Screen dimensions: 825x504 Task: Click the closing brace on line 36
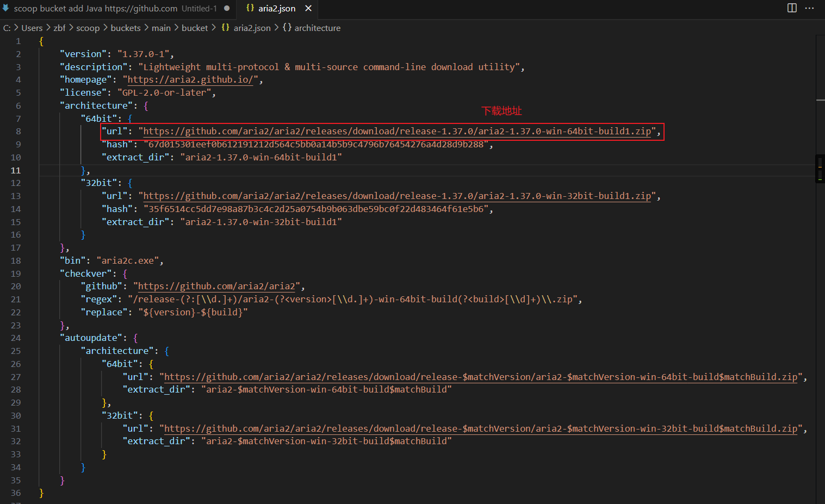click(41, 493)
